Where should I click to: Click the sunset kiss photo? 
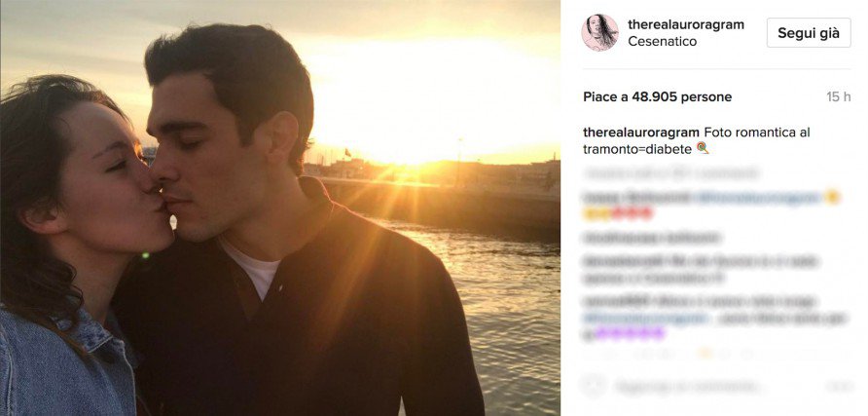(x=280, y=208)
